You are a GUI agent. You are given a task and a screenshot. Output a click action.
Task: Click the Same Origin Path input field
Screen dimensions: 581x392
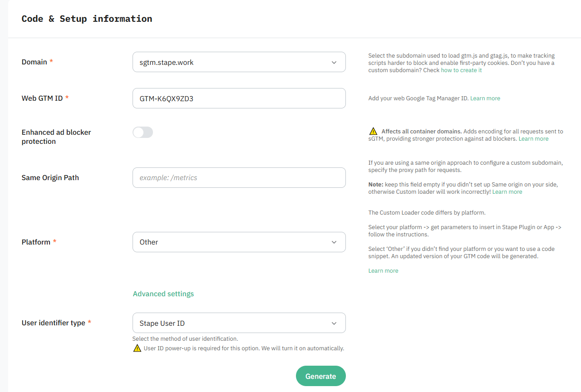pos(239,178)
